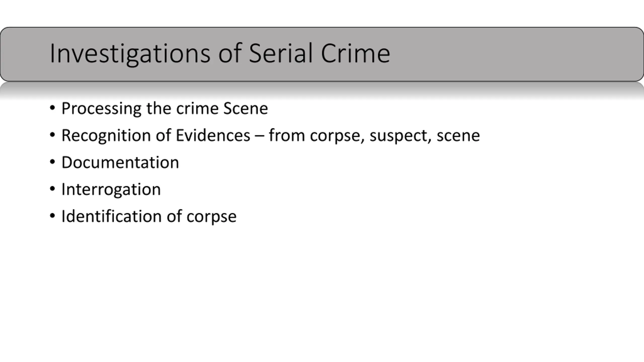The width and height of the screenshot is (644, 362).
Task: Click the word Recognition in second bullet
Action: point(106,136)
